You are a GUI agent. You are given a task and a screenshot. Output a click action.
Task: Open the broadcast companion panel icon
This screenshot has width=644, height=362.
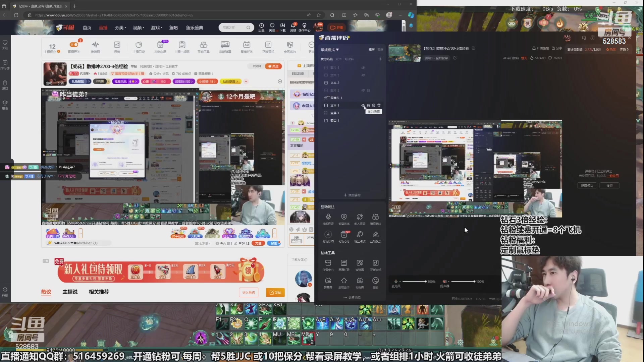pos(322,38)
